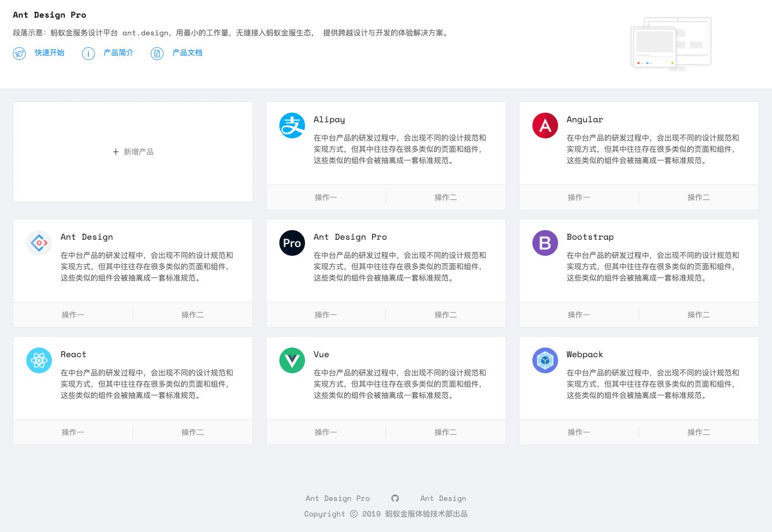
Task: Click 操作二 on the Alipay card
Action: pyautogui.click(x=446, y=197)
